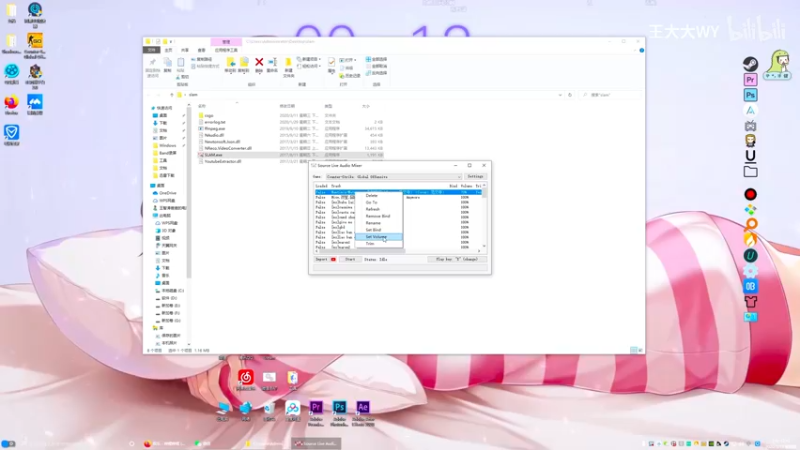Click Source Live Audio Mixer taskbar button
800x450 pixels.
(316, 443)
